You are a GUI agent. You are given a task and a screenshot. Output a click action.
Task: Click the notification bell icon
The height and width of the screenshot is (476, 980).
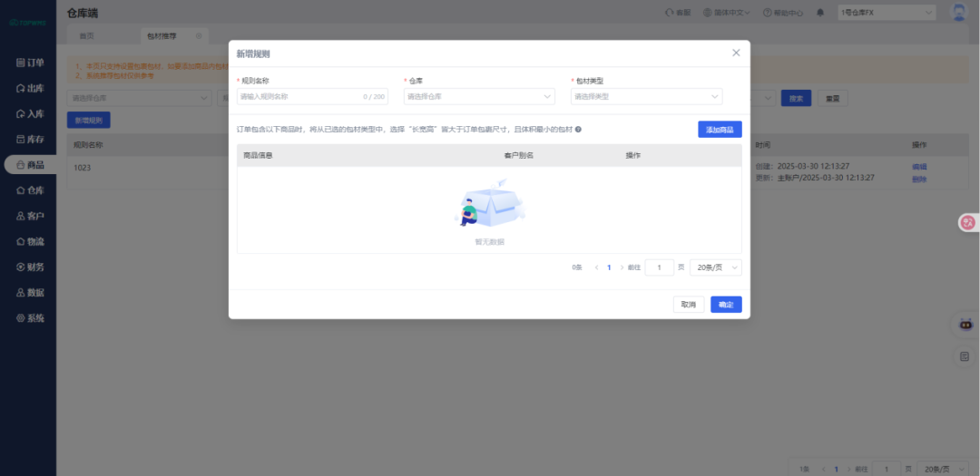click(820, 13)
